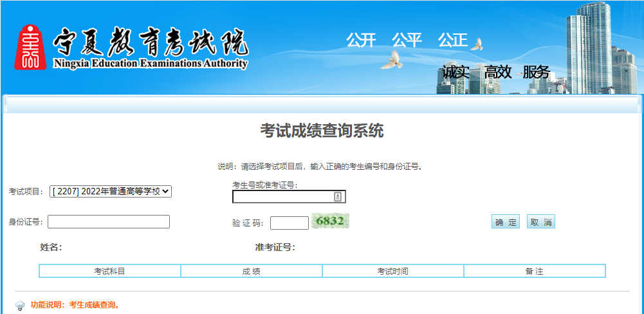The image size is (644, 314).
Task: Focus the 考生号或准考证号 input field
Action: (283, 197)
